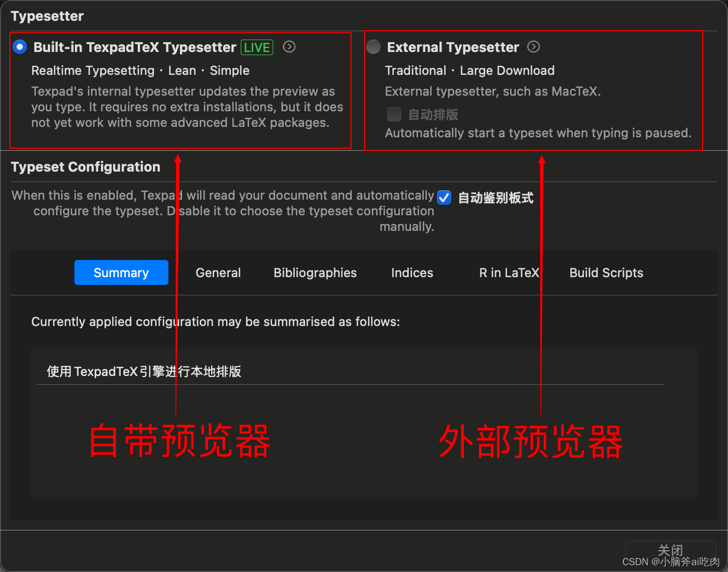
Task: Click 'External typesetter, such as MacTeX.' text
Action: pos(493,91)
